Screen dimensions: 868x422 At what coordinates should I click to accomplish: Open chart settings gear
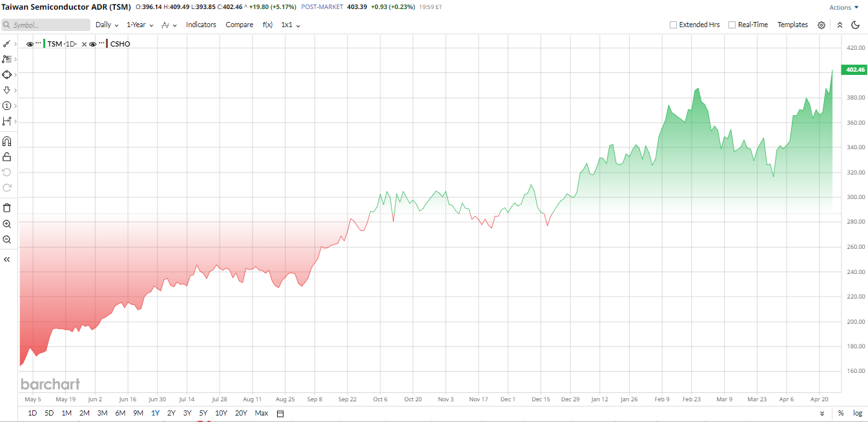click(821, 25)
